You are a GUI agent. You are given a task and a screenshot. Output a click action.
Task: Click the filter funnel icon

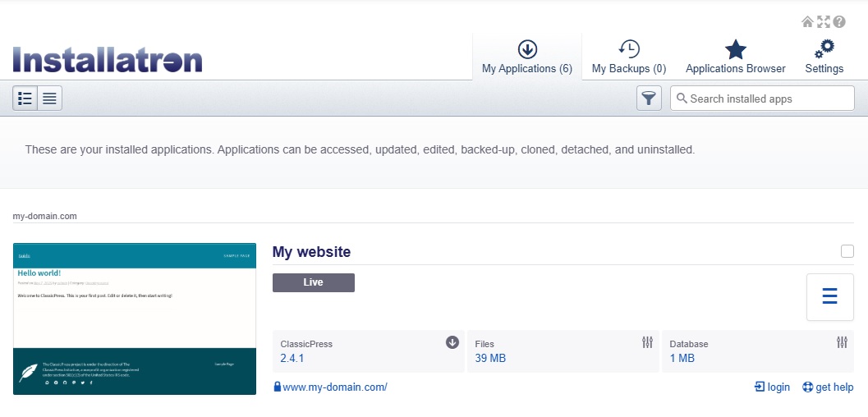[x=649, y=99]
